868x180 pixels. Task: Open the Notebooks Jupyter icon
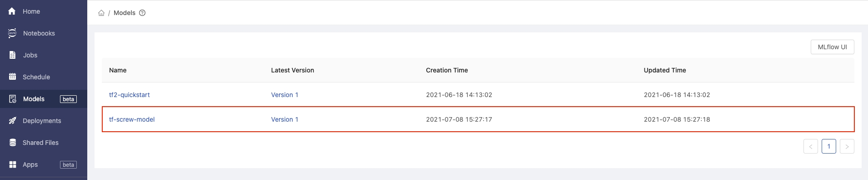(12, 33)
